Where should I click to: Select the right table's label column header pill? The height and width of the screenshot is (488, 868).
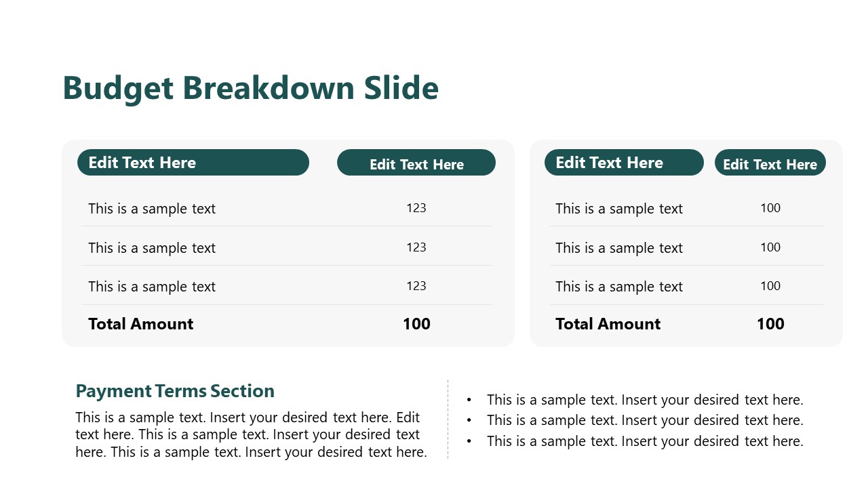(624, 163)
